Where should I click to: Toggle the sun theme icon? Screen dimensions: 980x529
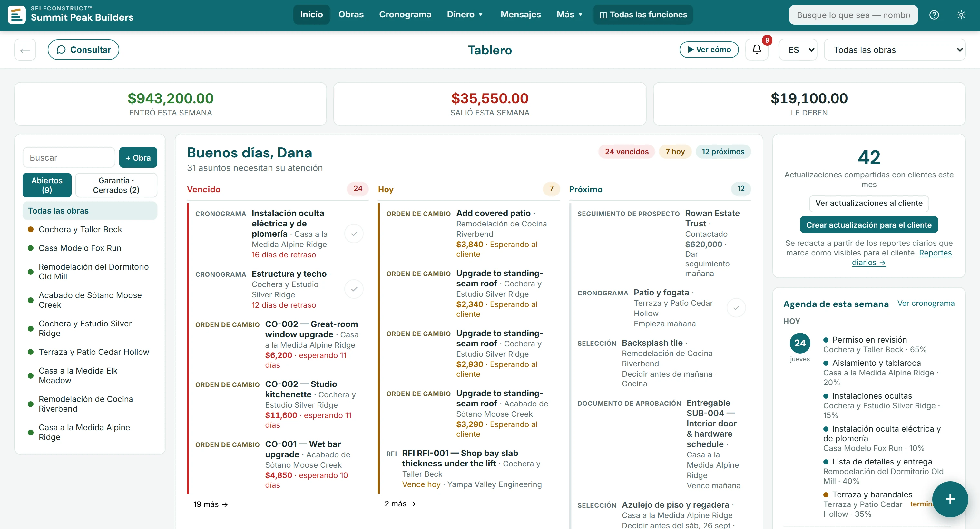[x=961, y=15]
